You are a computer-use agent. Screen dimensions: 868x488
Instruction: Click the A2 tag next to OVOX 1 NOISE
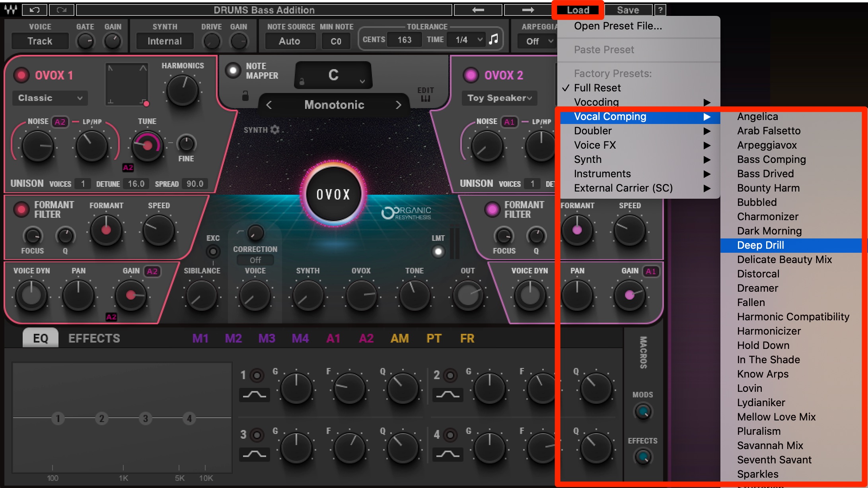click(x=60, y=122)
